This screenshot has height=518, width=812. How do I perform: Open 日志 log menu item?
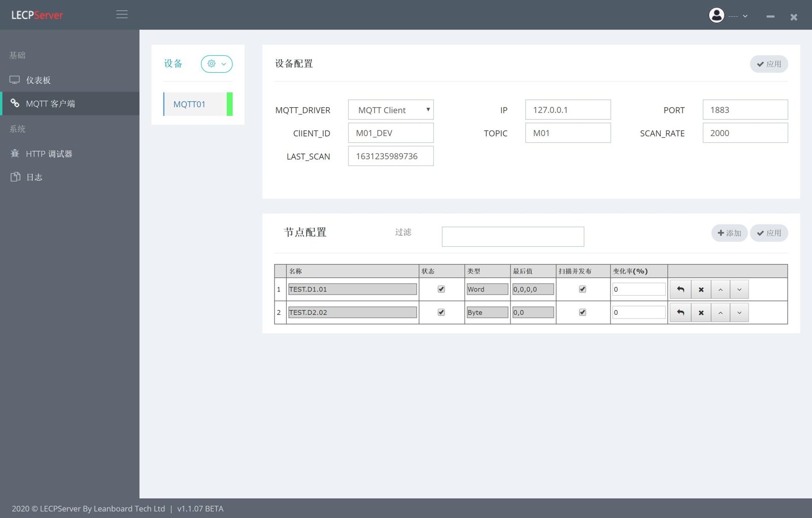tap(70, 177)
